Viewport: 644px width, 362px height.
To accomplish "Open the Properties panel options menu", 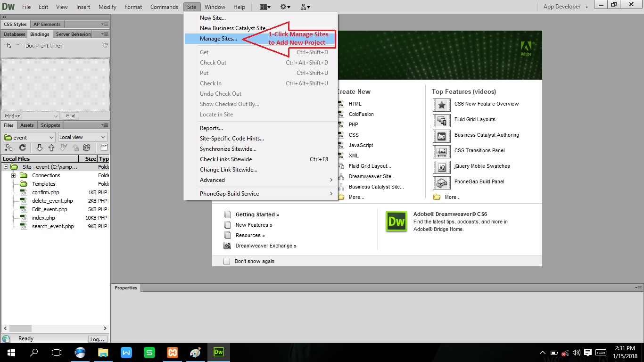I will click(x=638, y=288).
